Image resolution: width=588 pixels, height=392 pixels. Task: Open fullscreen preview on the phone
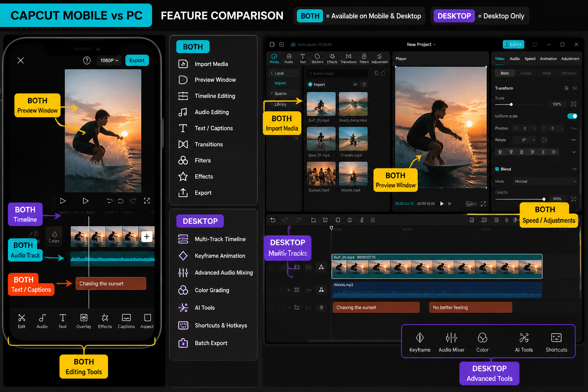coord(147,201)
